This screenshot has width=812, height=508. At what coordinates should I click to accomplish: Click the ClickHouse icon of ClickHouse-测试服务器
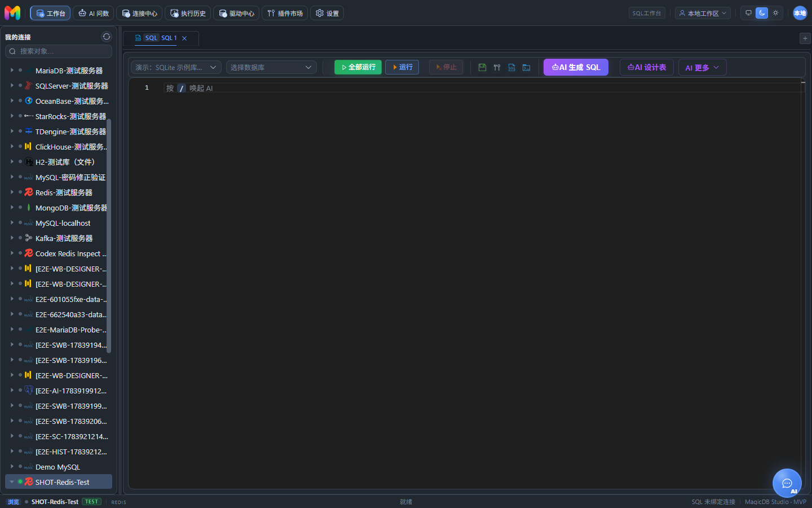click(28, 146)
